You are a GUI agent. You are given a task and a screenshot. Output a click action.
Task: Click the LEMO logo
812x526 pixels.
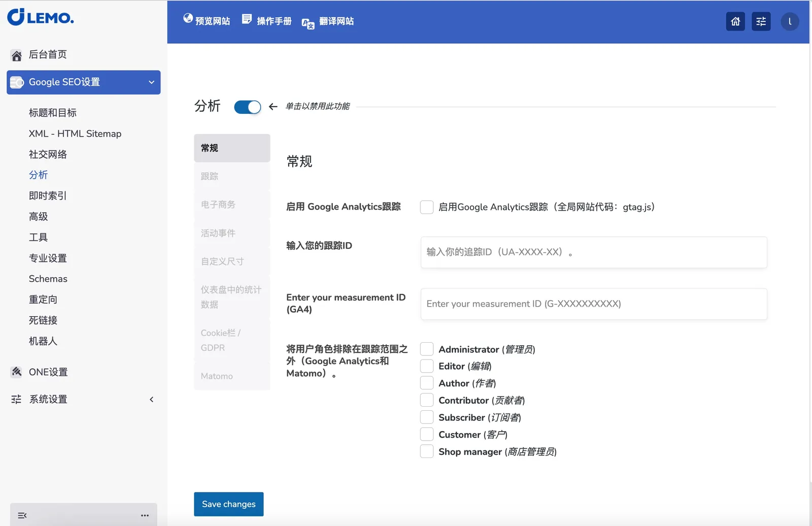point(41,17)
